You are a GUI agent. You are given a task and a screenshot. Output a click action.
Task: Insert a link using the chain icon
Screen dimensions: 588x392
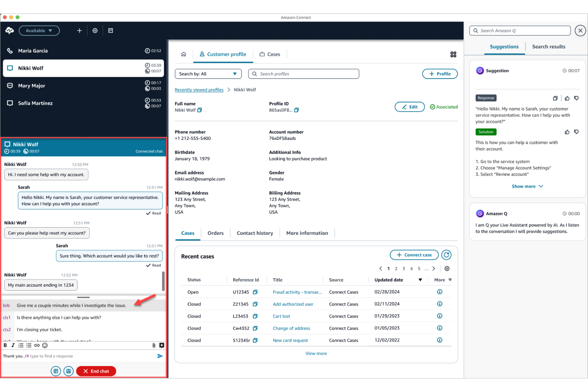(37, 345)
